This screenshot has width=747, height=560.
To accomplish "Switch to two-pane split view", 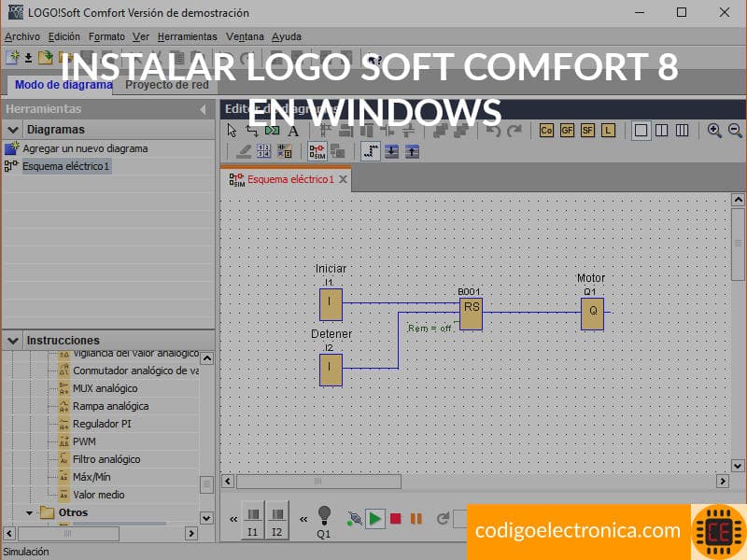I will pyautogui.click(x=662, y=131).
